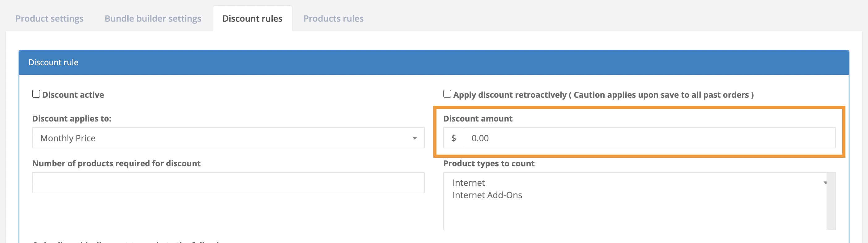Click the dollar sign currency prefix
868x243 pixels.
pyautogui.click(x=454, y=138)
